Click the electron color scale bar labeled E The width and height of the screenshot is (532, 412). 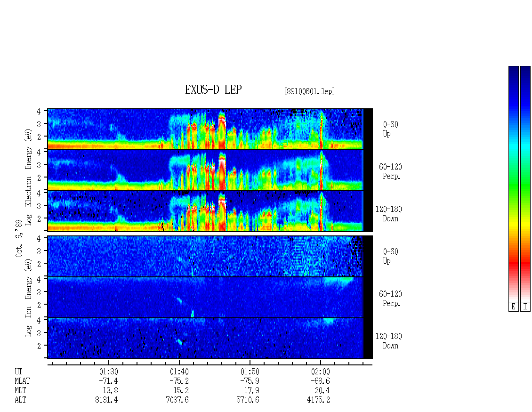click(x=513, y=183)
